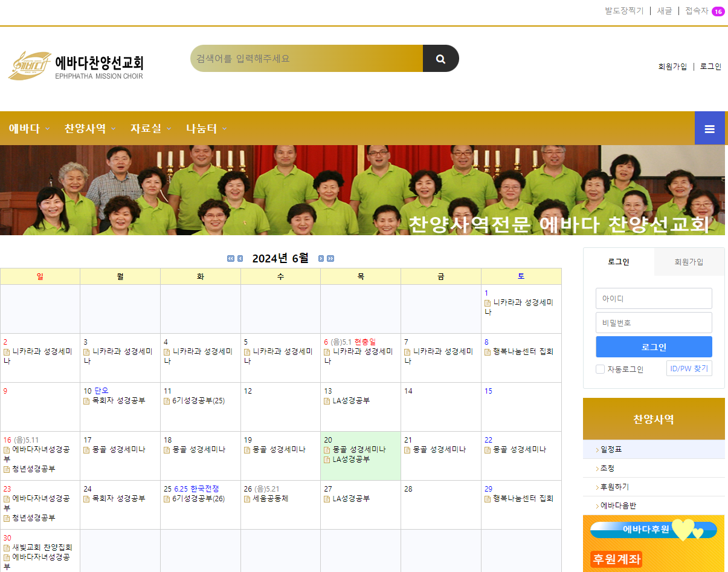
Task: Expand the 나눔터 nav dropdown
Action: [206, 128]
